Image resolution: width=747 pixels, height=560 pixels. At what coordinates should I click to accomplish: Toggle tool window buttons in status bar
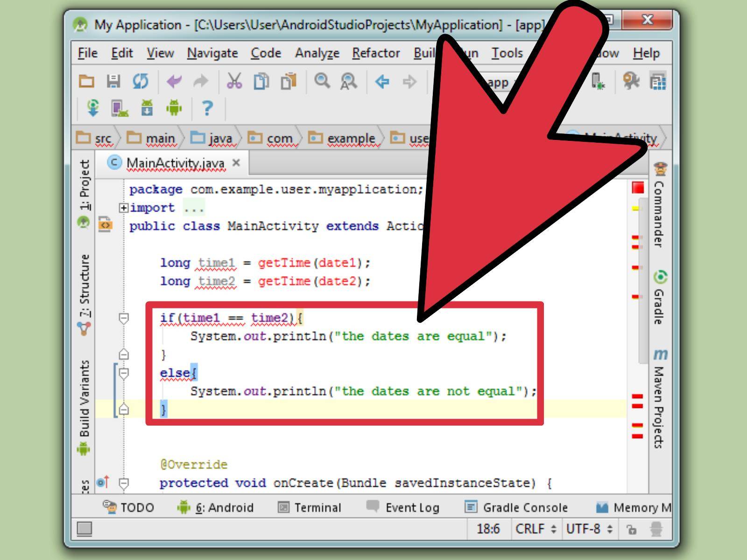85,529
